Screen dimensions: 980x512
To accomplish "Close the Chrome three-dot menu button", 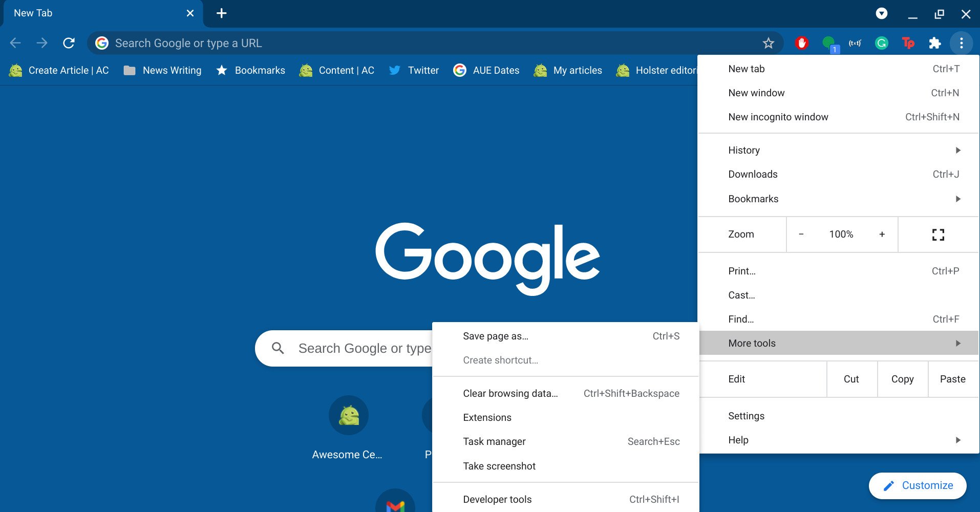I will 961,43.
